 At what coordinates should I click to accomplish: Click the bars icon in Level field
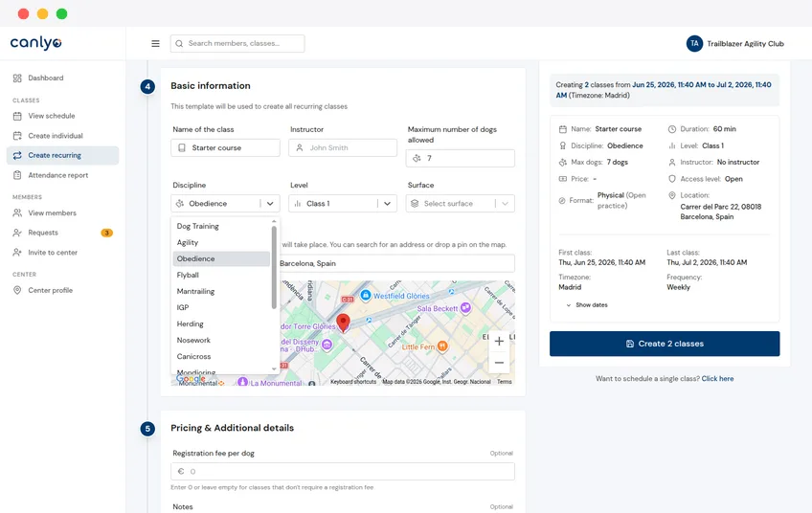pyautogui.click(x=298, y=204)
